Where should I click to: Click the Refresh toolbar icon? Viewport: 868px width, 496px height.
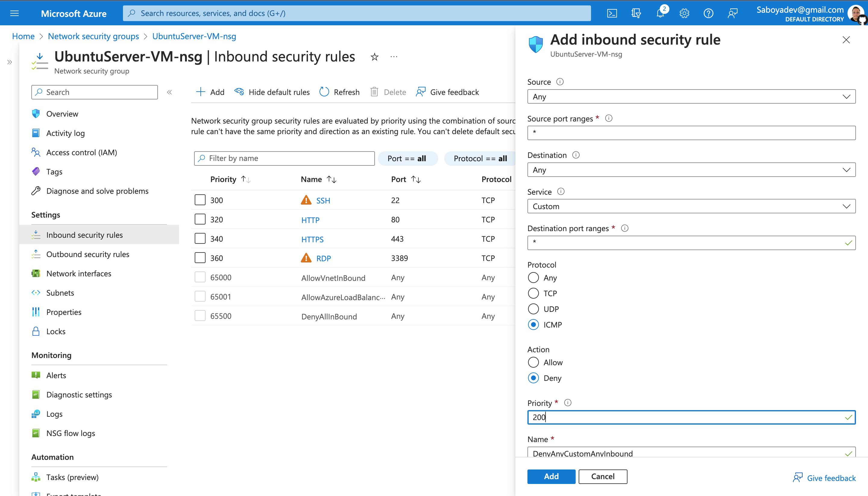[324, 92]
